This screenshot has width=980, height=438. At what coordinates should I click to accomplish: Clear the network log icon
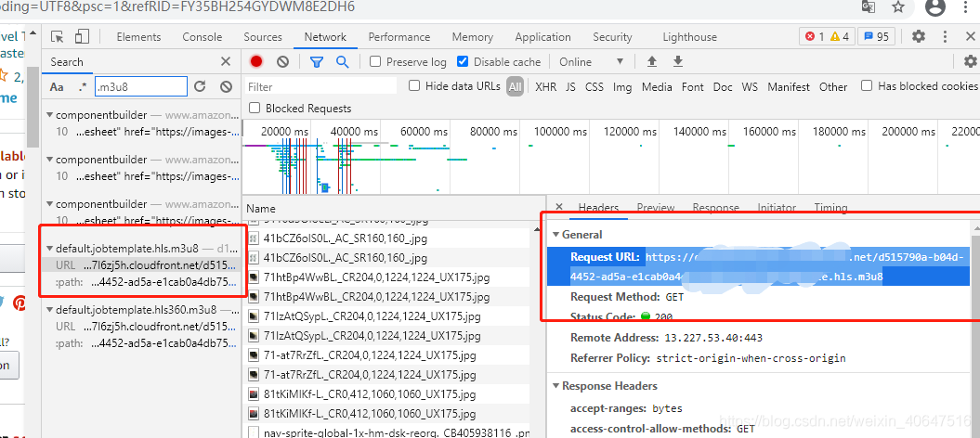(x=283, y=62)
